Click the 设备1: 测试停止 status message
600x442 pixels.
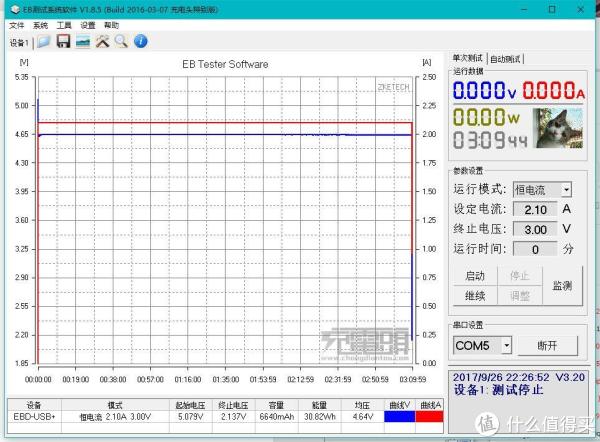[x=498, y=390]
